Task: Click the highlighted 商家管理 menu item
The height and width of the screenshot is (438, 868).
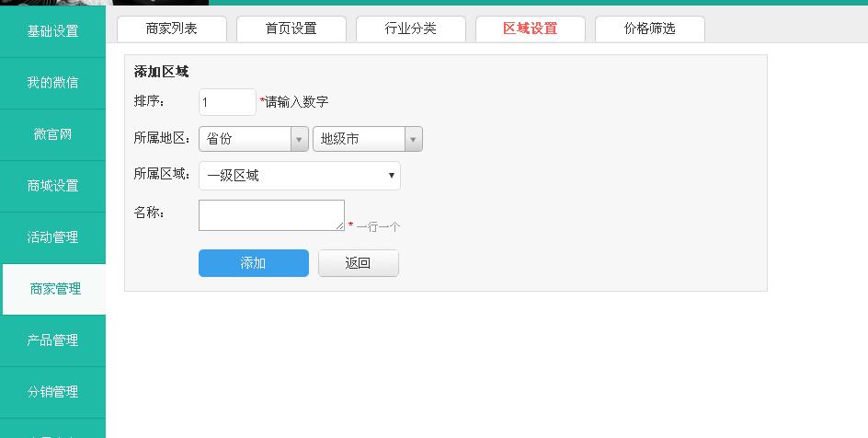Action: [x=54, y=289]
